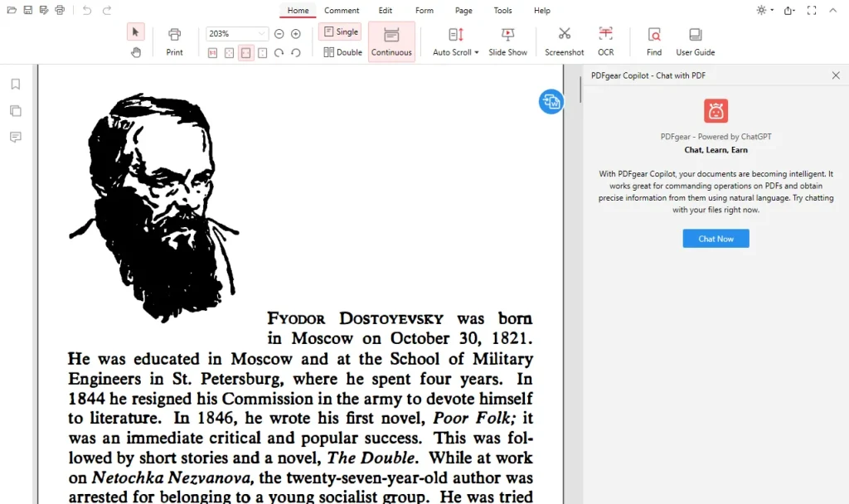Click the small printer icon in the top-left quick toolbar

[60, 10]
